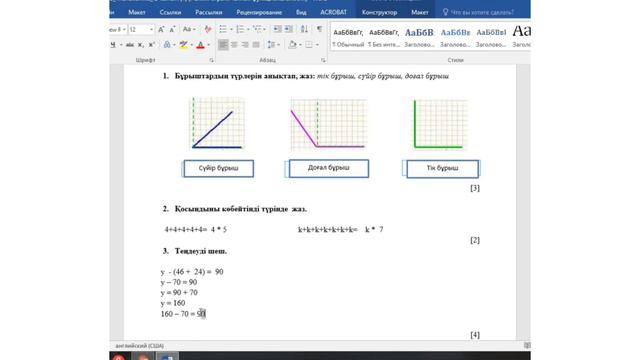Screen dimensions: 640x360
Task: Apply the heading style with bold blue АаБбВ preview
Action: point(419,38)
